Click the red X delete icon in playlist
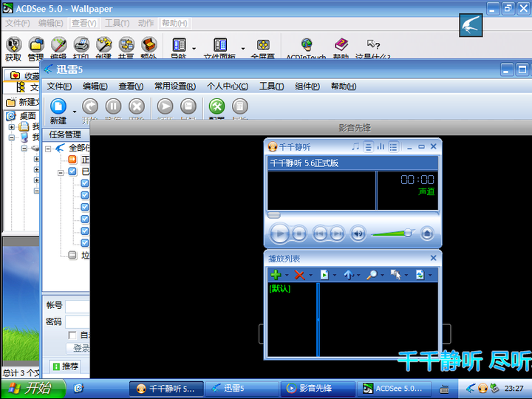Image resolution: width=532 pixels, height=399 pixels. pyautogui.click(x=299, y=274)
